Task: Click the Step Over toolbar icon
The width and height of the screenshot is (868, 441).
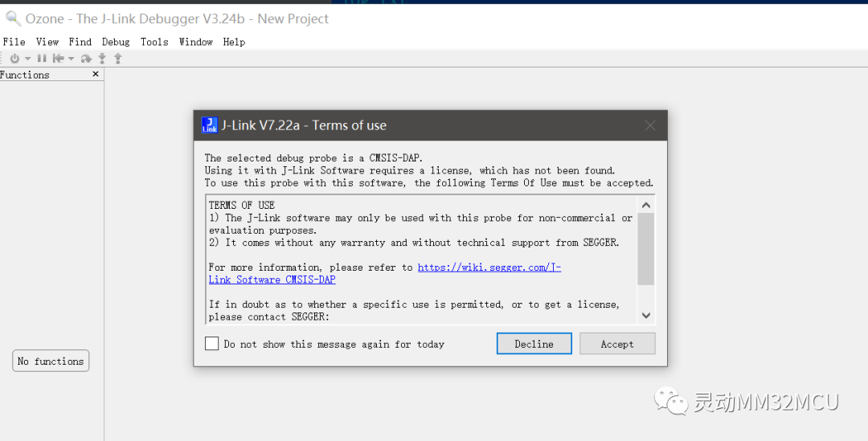Action: 86,58
